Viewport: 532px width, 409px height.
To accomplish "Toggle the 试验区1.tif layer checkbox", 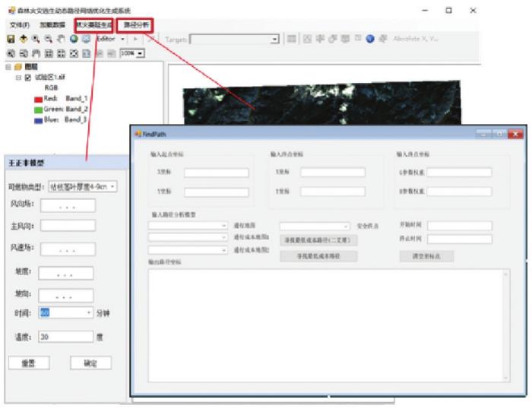I will tap(28, 78).
